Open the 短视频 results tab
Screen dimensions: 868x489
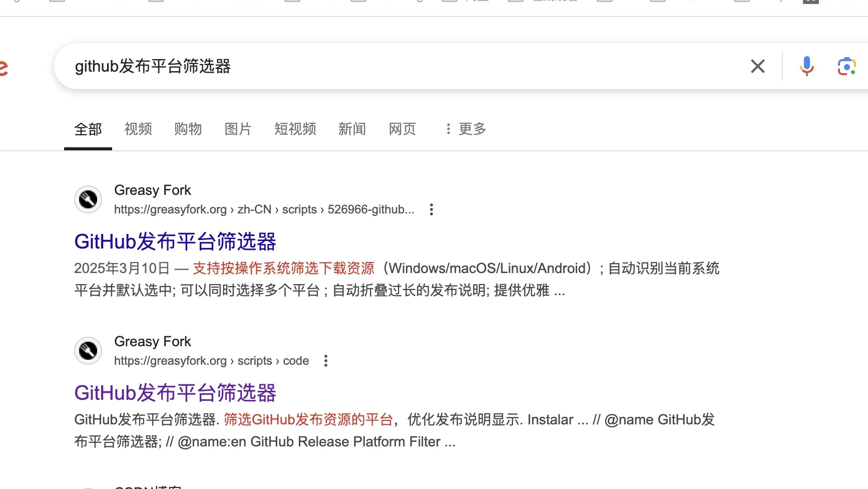click(x=294, y=129)
